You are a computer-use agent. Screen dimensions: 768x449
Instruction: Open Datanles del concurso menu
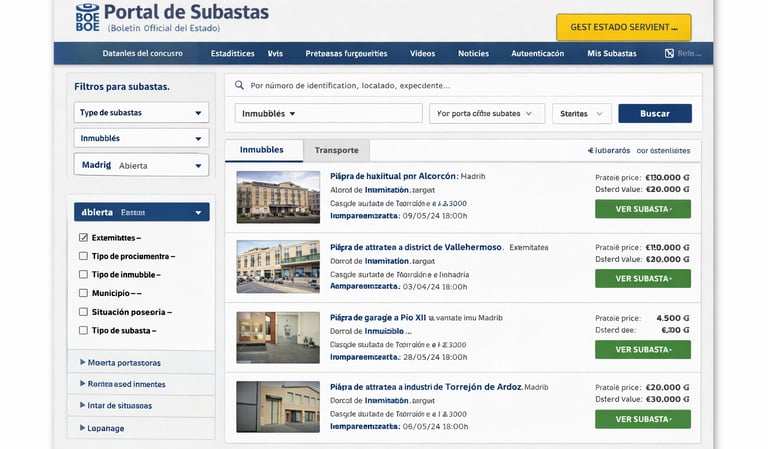(x=143, y=53)
